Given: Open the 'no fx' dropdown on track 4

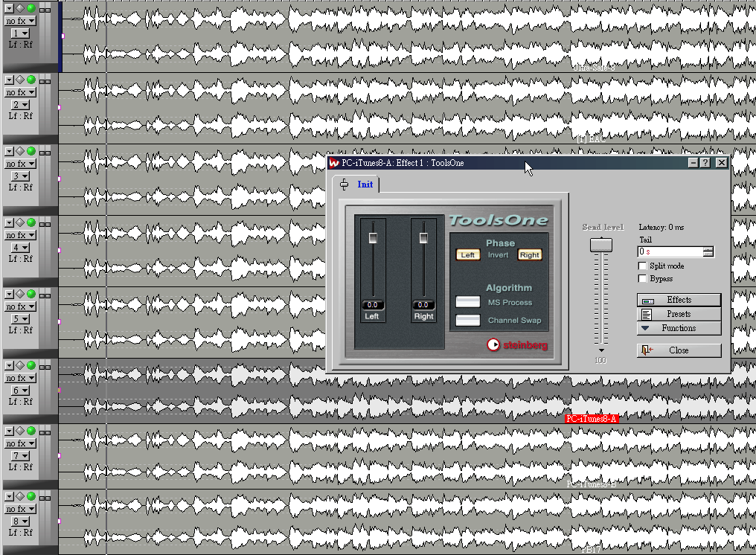Looking at the screenshot, I should pyautogui.click(x=20, y=235).
